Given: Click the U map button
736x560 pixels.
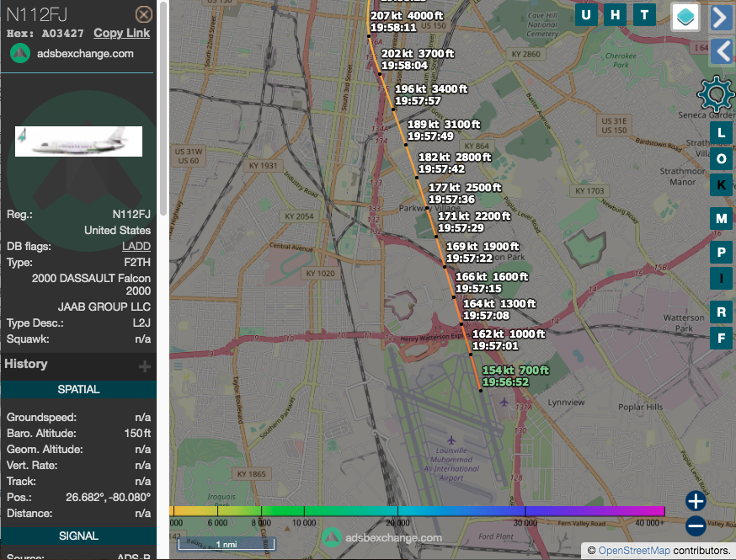Looking at the screenshot, I should 586,15.
